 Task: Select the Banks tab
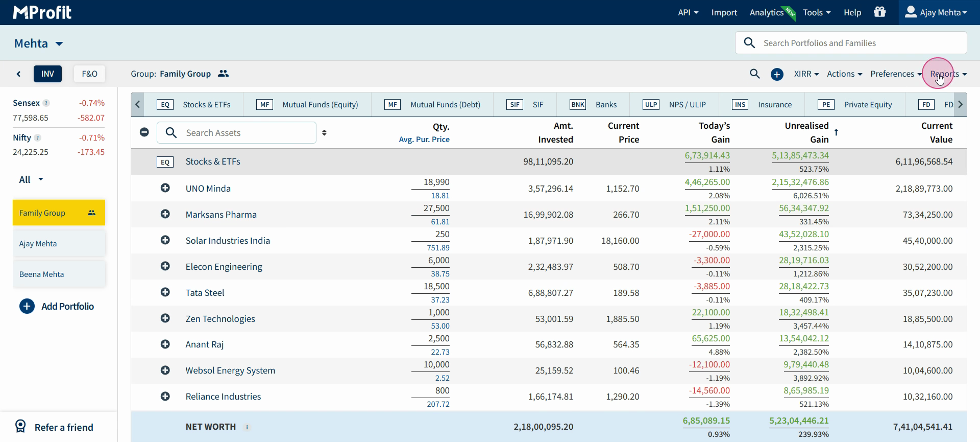(x=593, y=105)
